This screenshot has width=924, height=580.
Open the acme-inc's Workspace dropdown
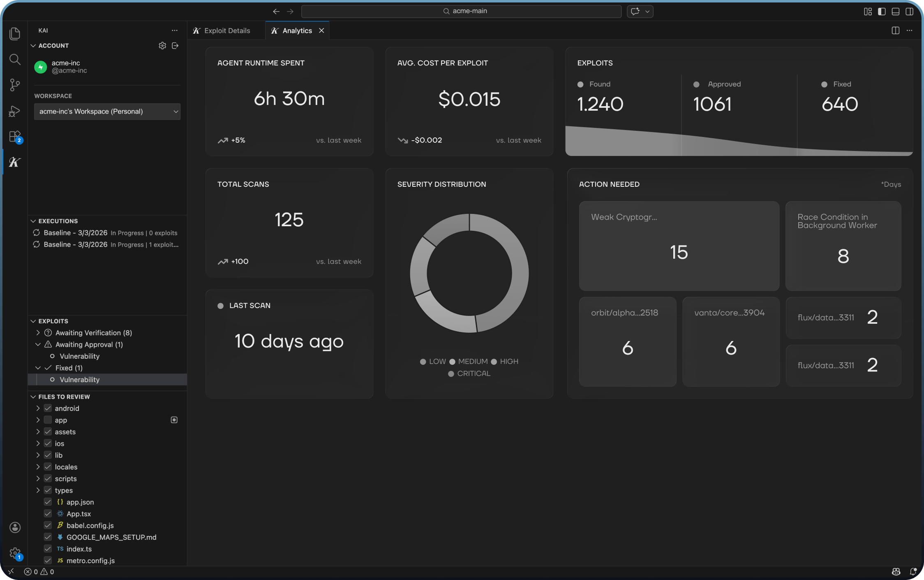pos(107,111)
